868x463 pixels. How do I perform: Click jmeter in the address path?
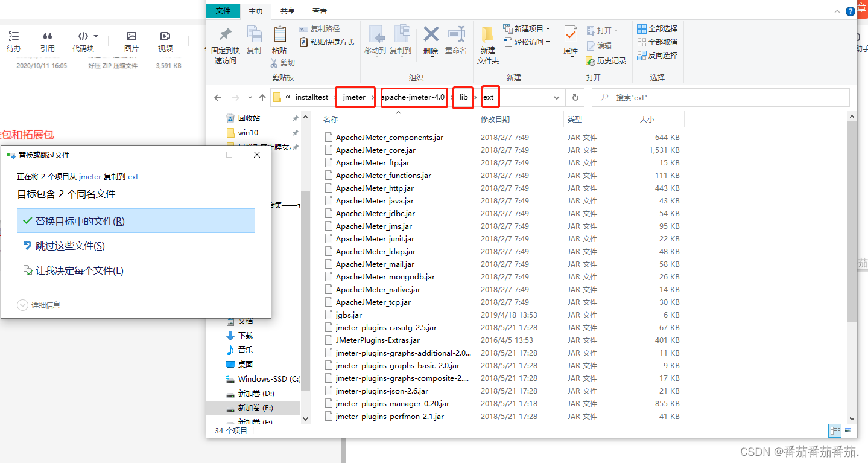pyautogui.click(x=355, y=97)
